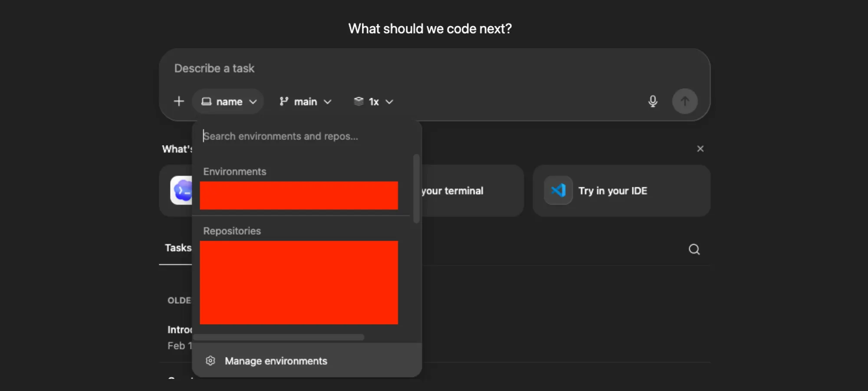Image resolution: width=868 pixels, height=391 pixels.
Task: Open the your terminal card
Action: (472, 190)
